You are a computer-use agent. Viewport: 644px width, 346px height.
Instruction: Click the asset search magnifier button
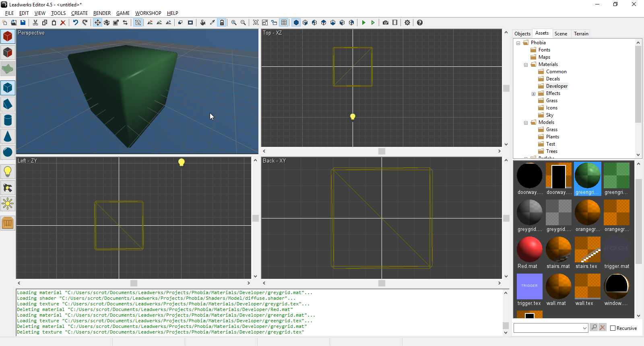(594, 327)
